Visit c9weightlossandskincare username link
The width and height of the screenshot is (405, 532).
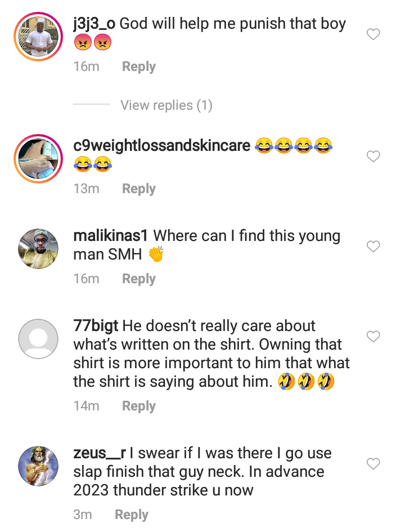[161, 146]
